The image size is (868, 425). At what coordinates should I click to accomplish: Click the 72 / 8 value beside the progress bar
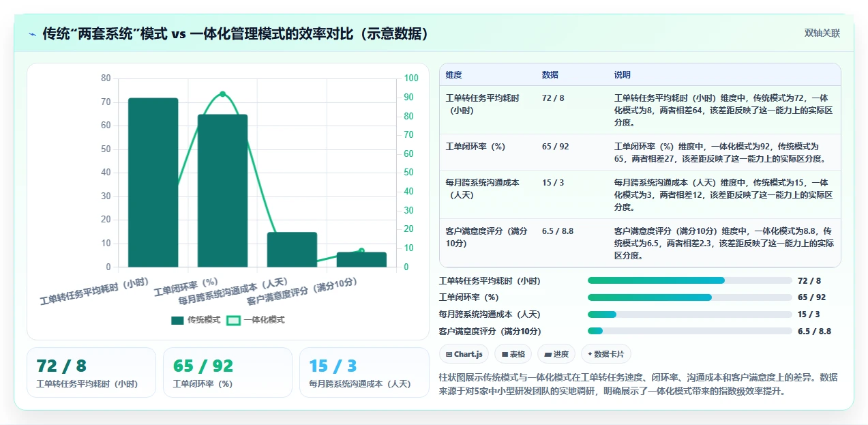click(x=809, y=280)
